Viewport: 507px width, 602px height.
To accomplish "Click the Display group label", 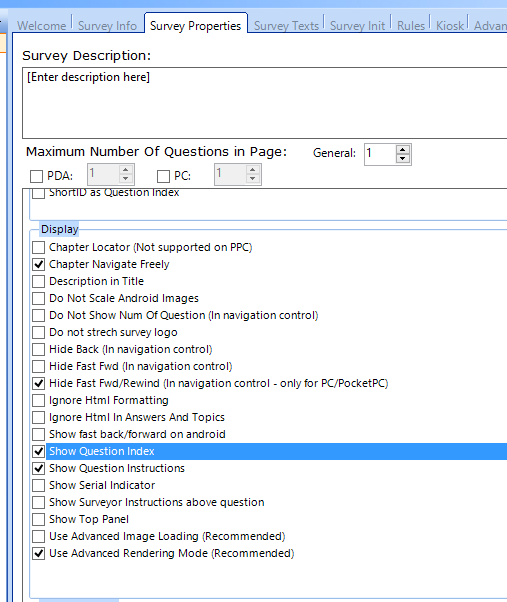I will coord(59,229).
